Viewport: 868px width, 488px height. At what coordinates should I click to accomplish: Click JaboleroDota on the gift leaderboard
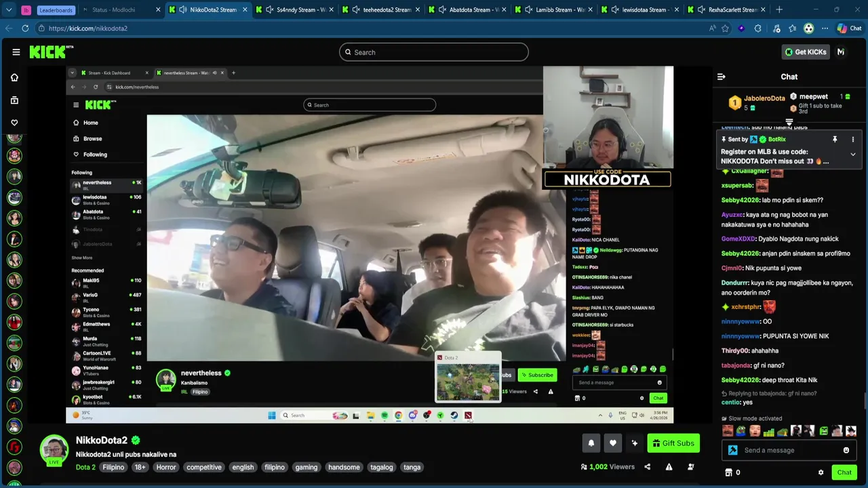click(764, 98)
